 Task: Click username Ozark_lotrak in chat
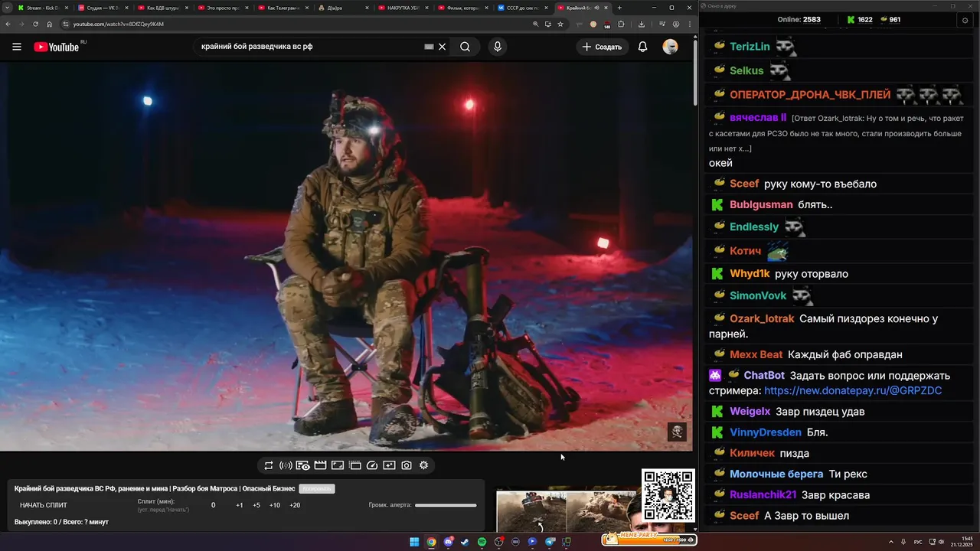762,319
